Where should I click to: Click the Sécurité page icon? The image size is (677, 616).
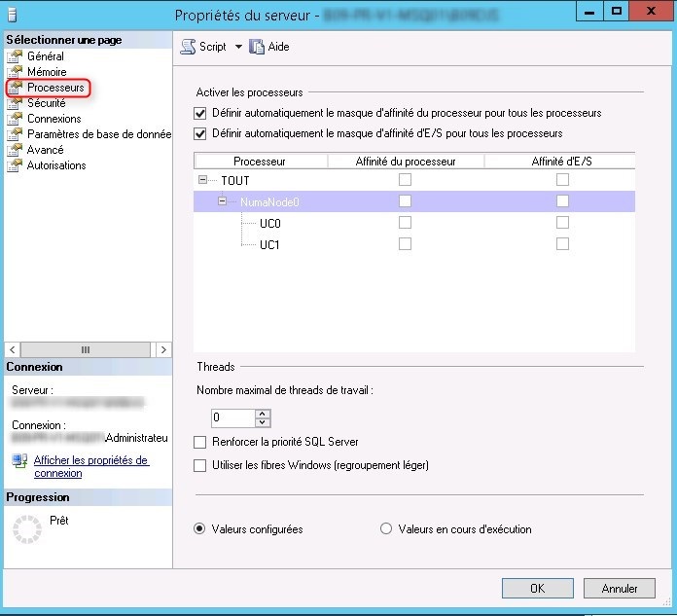15,103
